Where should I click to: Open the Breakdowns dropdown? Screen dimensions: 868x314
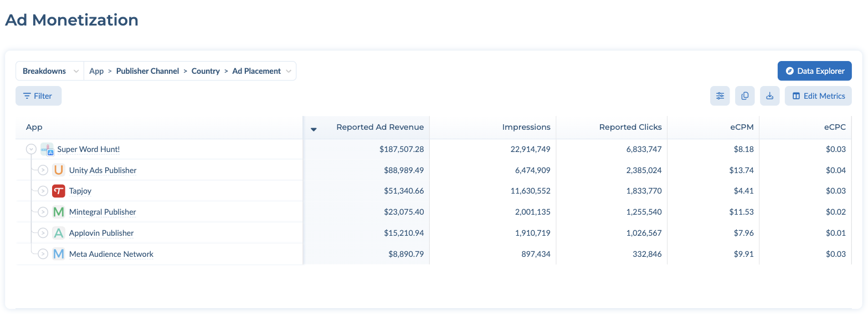pos(50,71)
